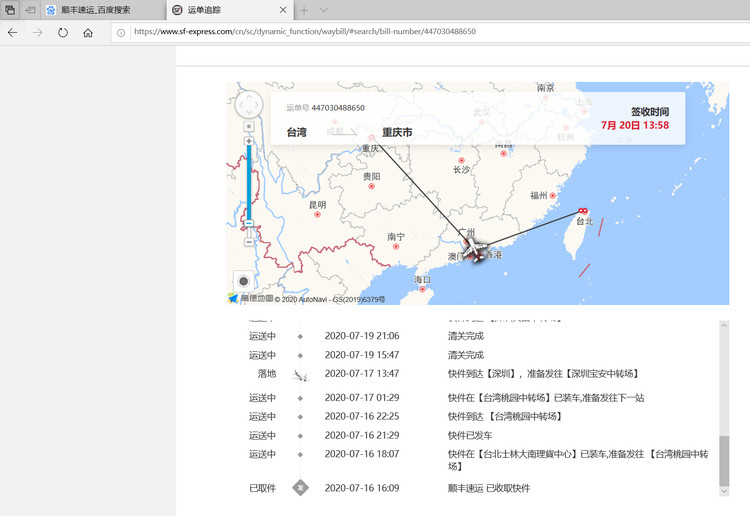The height and width of the screenshot is (518, 750).
Task: Click the 昆明 city marker
Action: [x=318, y=215]
